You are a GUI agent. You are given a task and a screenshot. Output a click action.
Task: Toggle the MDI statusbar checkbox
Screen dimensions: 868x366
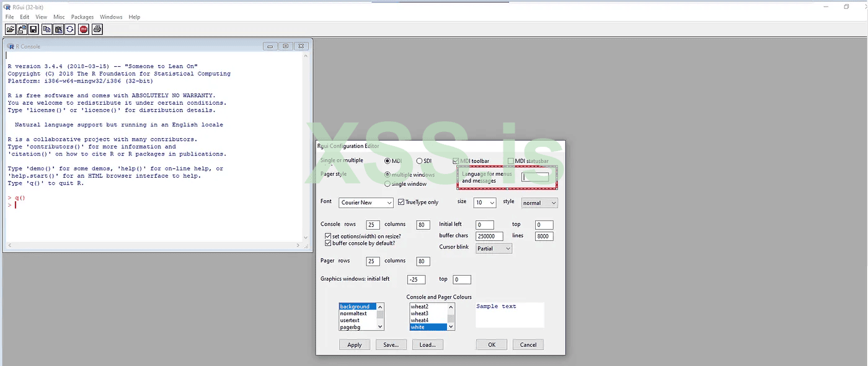pyautogui.click(x=510, y=161)
